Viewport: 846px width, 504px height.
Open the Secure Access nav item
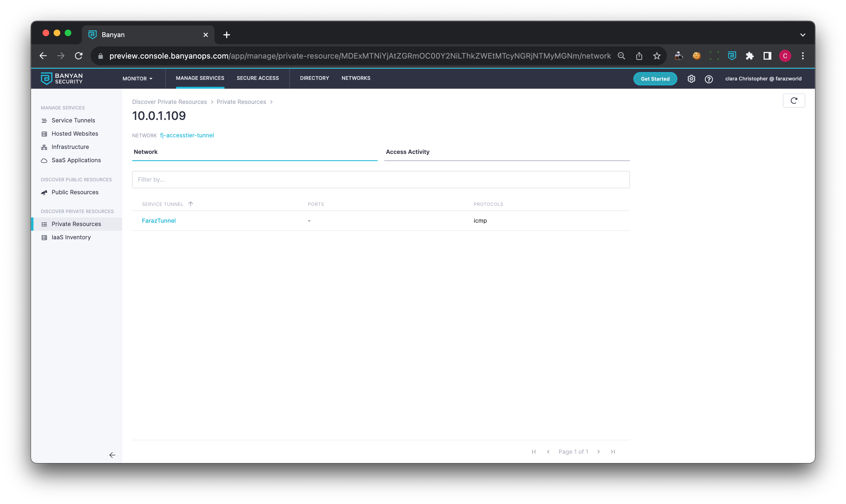coord(258,78)
